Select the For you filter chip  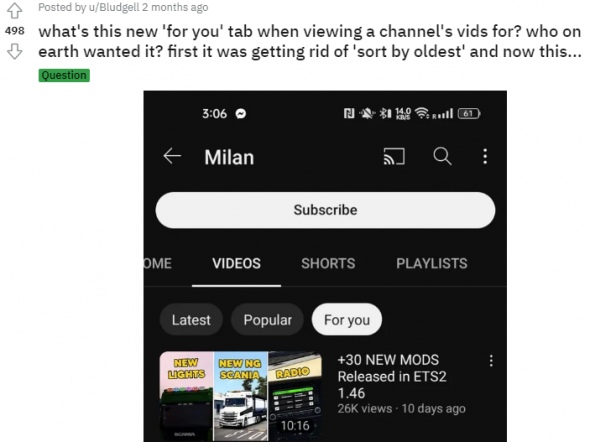click(x=347, y=320)
